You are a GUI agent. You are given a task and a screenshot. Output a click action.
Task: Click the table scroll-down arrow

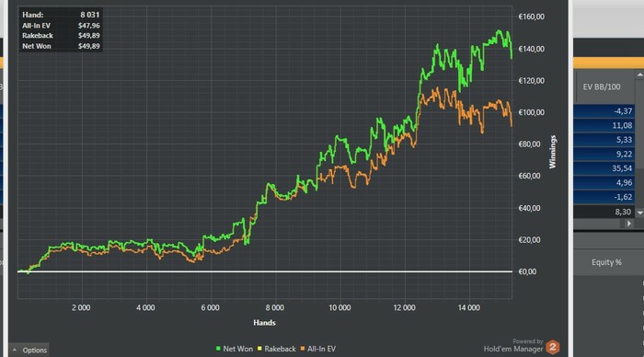coord(639,213)
